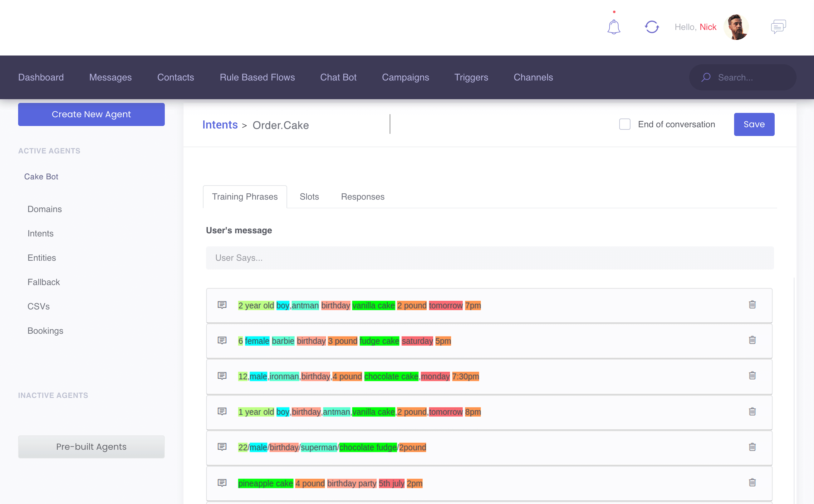
Task: Click the Create New Agent button
Action: [x=91, y=114]
